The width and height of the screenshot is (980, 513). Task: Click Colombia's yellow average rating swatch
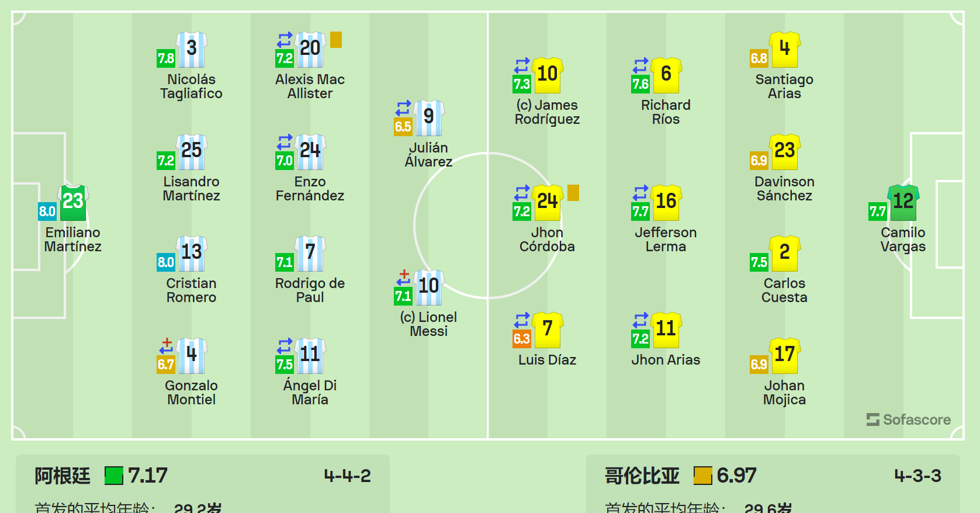703,476
